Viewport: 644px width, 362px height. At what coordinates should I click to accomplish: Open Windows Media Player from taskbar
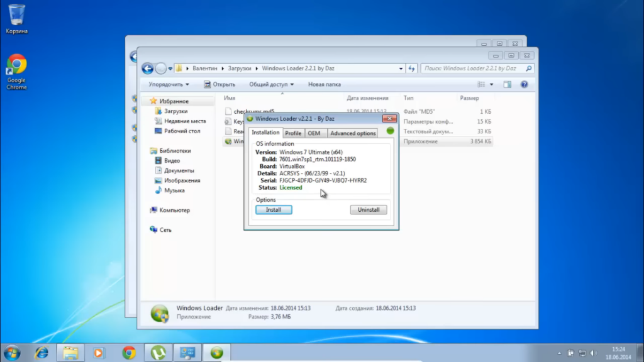(x=99, y=353)
